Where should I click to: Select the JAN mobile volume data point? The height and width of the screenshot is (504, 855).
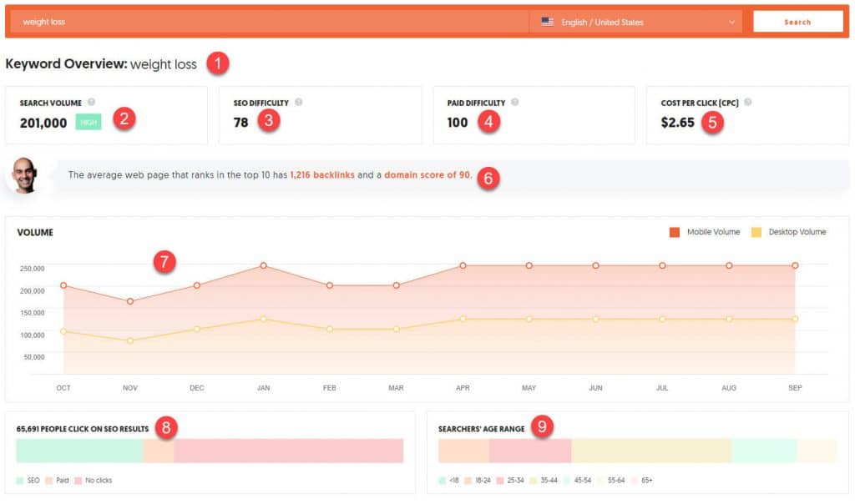(x=263, y=265)
